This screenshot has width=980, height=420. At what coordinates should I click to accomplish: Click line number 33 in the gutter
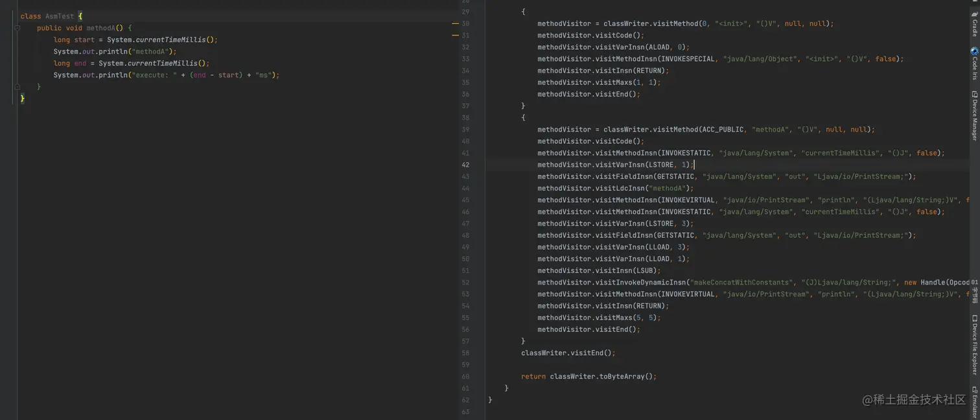pos(465,59)
